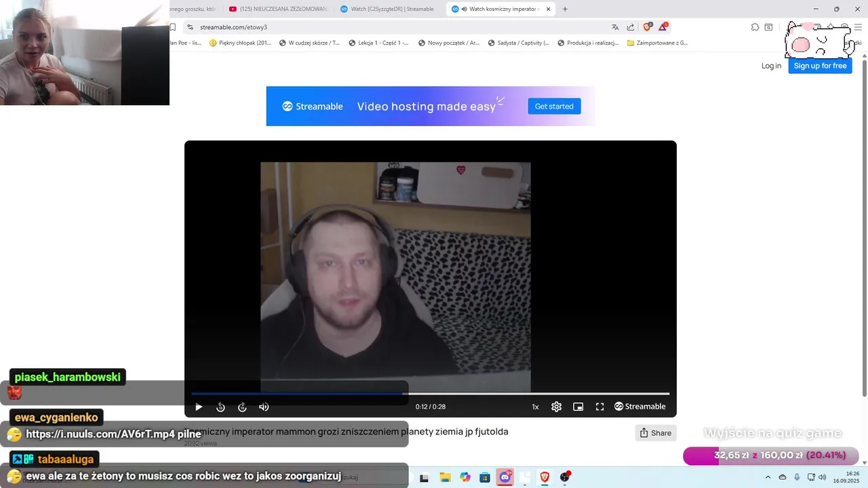Open Discord from taskbar
Viewport: 868px width, 488px height.
coord(505,477)
